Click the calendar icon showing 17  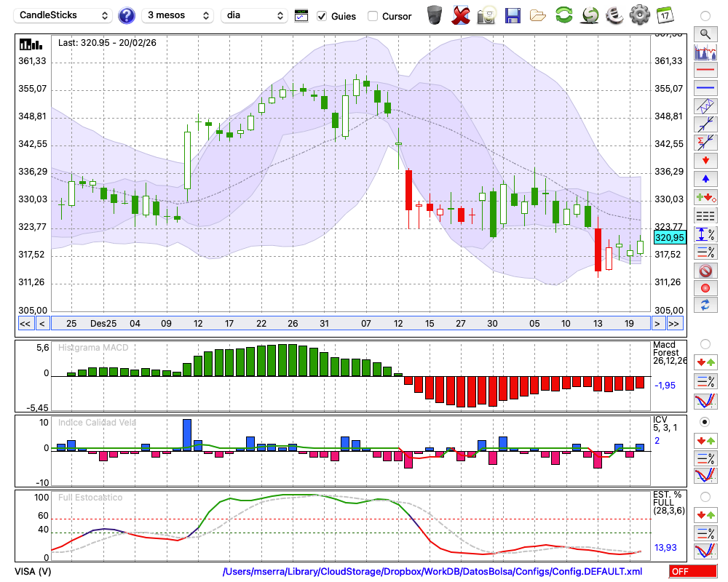coord(664,15)
